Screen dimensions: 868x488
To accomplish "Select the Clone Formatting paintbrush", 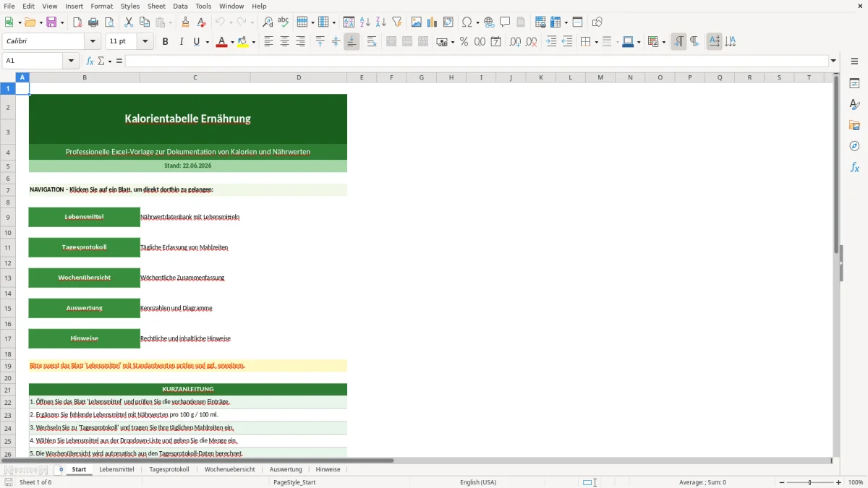I will coord(186,22).
